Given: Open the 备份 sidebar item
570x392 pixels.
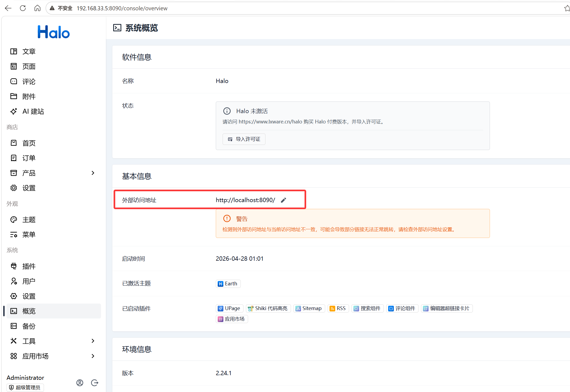Looking at the screenshot, I should [29, 326].
